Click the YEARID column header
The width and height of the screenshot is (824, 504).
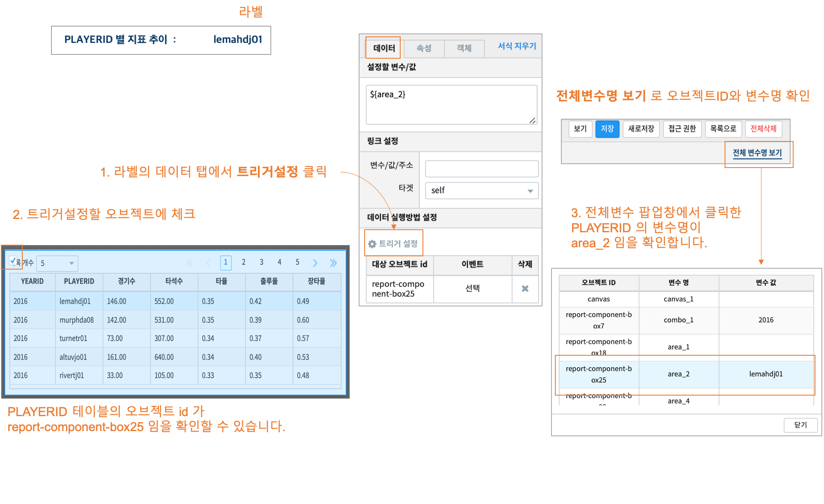33,282
